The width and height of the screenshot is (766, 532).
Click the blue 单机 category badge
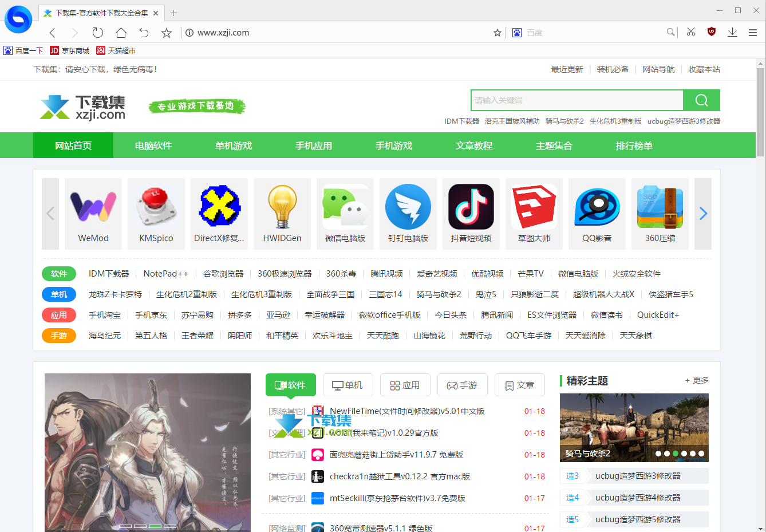tap(59, 294)
